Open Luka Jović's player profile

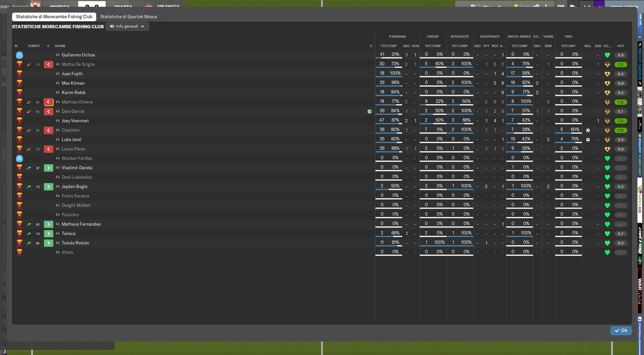coord(71,139)
